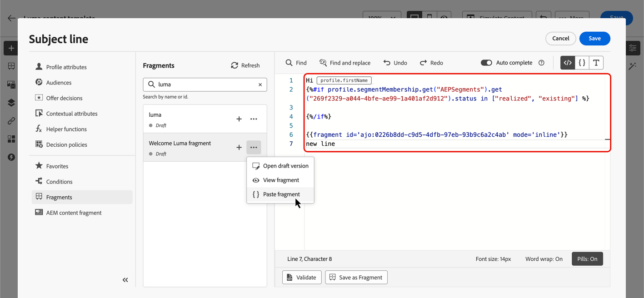Toggle Word wrap: On
Screen dimensions: 644x298
(544, 259)
